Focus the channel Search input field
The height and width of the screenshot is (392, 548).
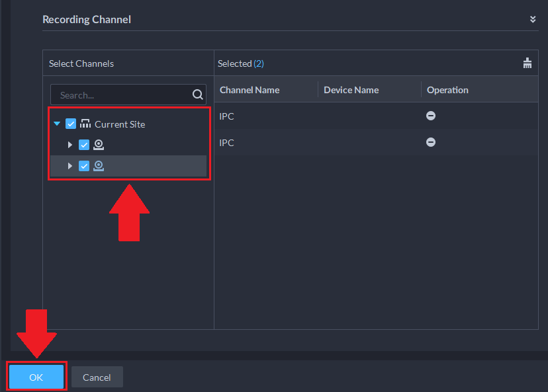tap(128, 95)
